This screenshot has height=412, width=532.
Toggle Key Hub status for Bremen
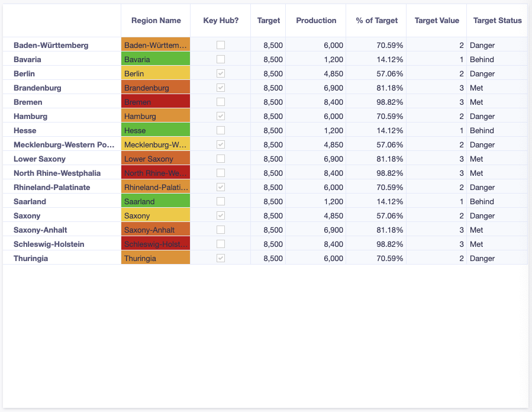(x=221, y=101)
